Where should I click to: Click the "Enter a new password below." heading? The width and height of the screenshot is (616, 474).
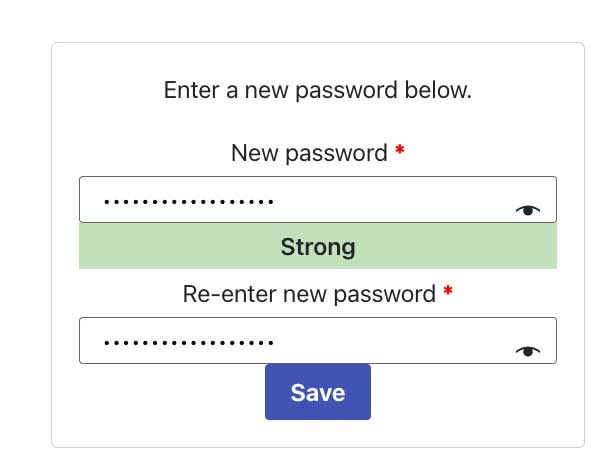pyautogui.click(x=318, y=91)
